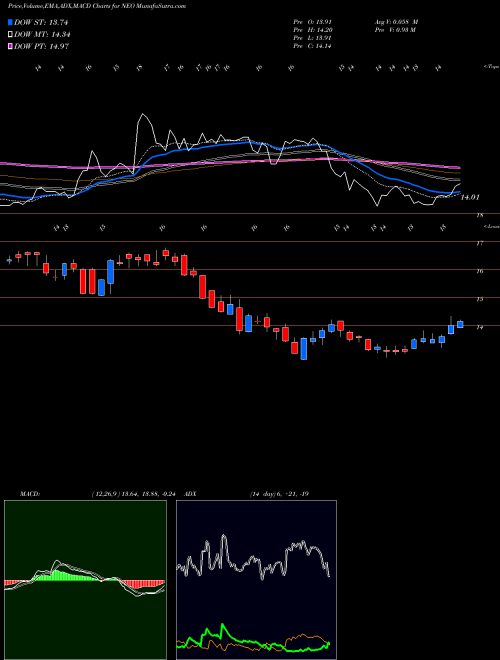Image resolution: width=500 pixels, height=660 pixels.
Task: Click the 'Pre V: 0.93 M' volume text
Action: pos(395,30)
